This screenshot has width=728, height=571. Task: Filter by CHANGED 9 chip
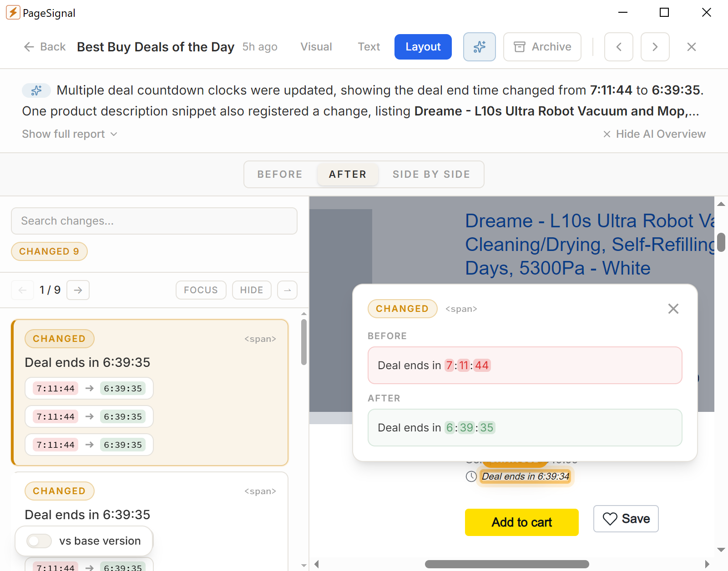coord(49,251)
